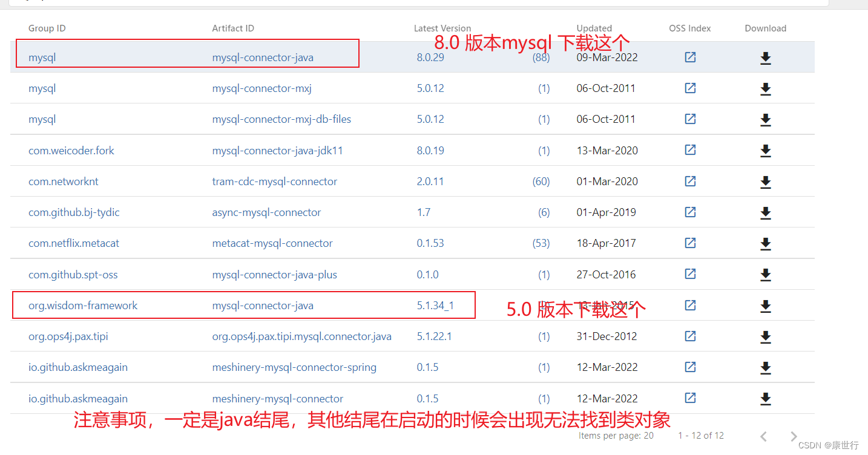This screenshot has height=455, width=868.
Task: Download mysql-connector-java-jdk11 artifact
Action: coord(765,151)
